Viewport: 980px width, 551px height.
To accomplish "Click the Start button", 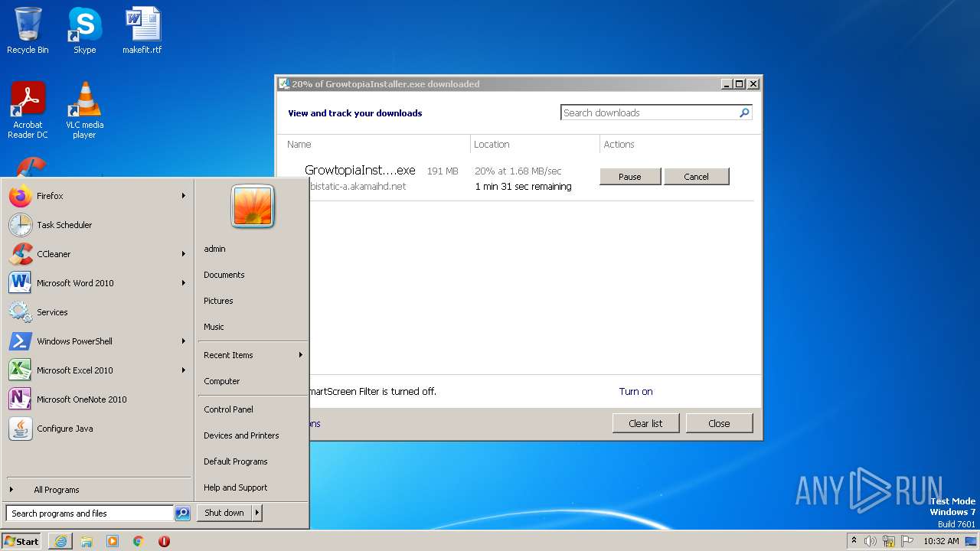I will point(21,541).
